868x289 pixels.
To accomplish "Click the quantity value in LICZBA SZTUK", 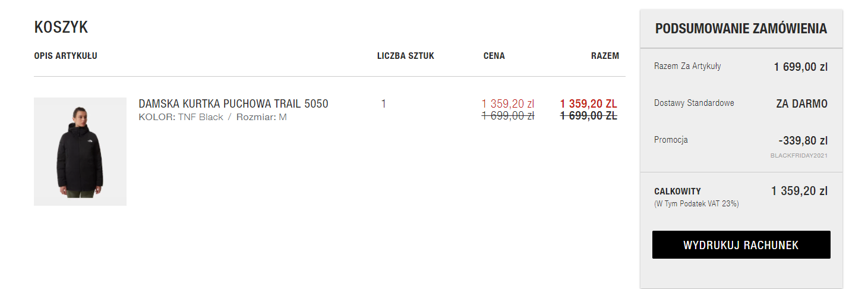I will point(383,104).
